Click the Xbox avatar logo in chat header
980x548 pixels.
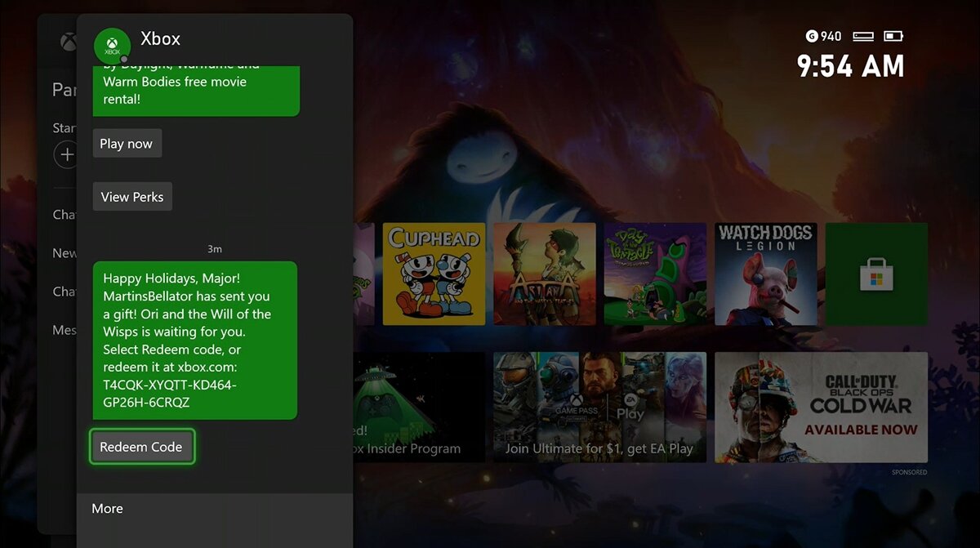(x=112, y=47)
